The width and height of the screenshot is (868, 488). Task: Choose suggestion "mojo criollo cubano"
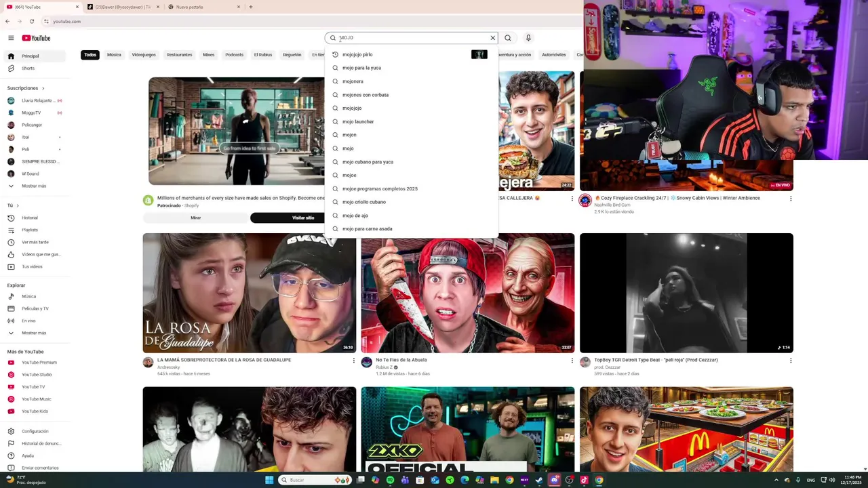[411, 202]
